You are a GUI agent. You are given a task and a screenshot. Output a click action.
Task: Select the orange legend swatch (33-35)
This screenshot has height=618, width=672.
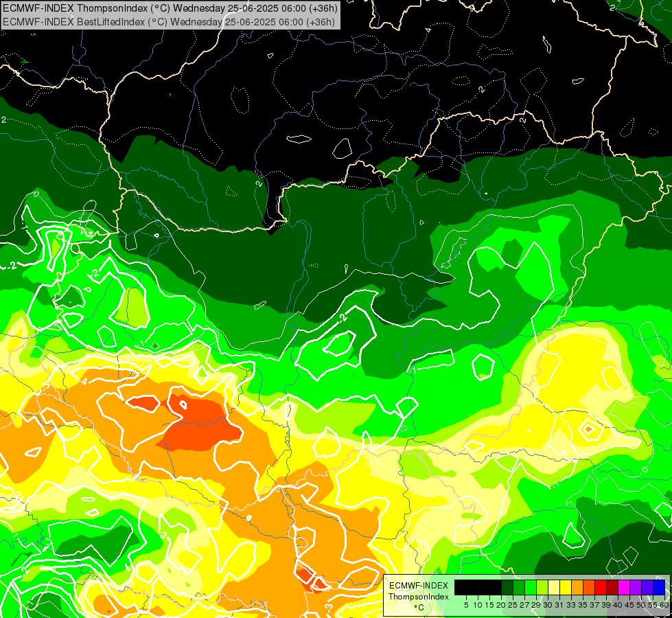[577, 587]
